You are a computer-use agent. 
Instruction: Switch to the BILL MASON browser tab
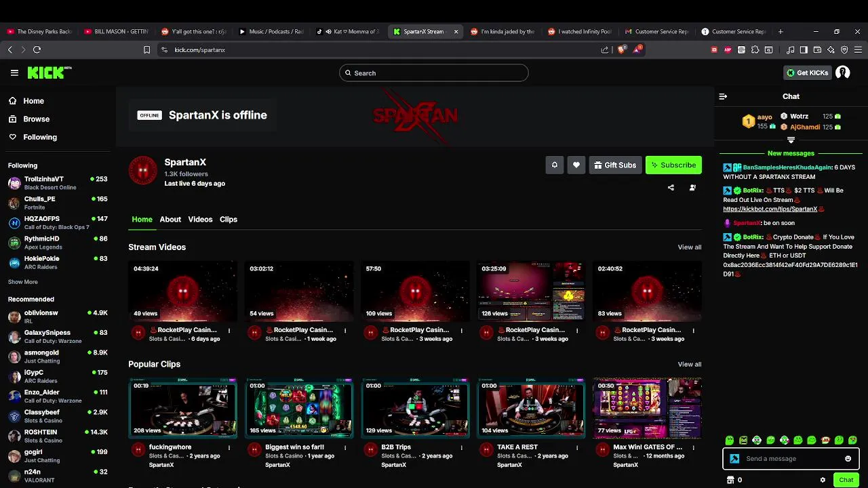[x=117, y=31]
